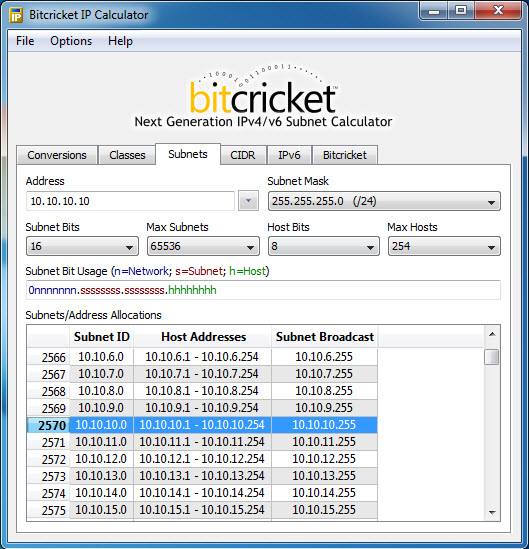Select row number 2574
Image resolution: width=529 pixels, height=549 pixels.
49,493
